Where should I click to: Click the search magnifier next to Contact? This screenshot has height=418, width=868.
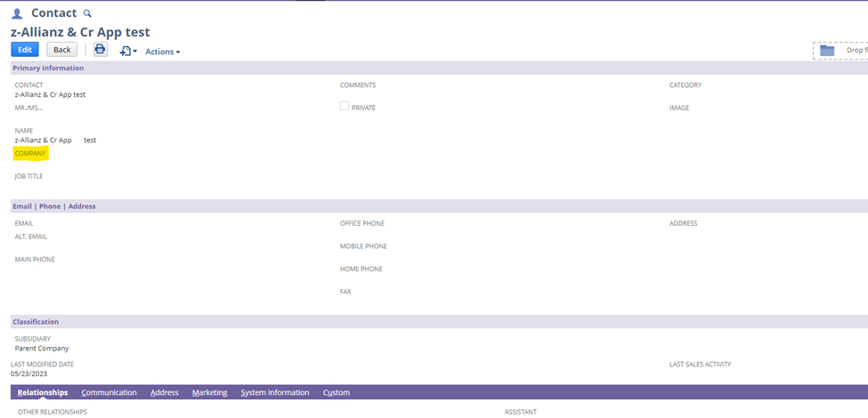tap(87, 13)
